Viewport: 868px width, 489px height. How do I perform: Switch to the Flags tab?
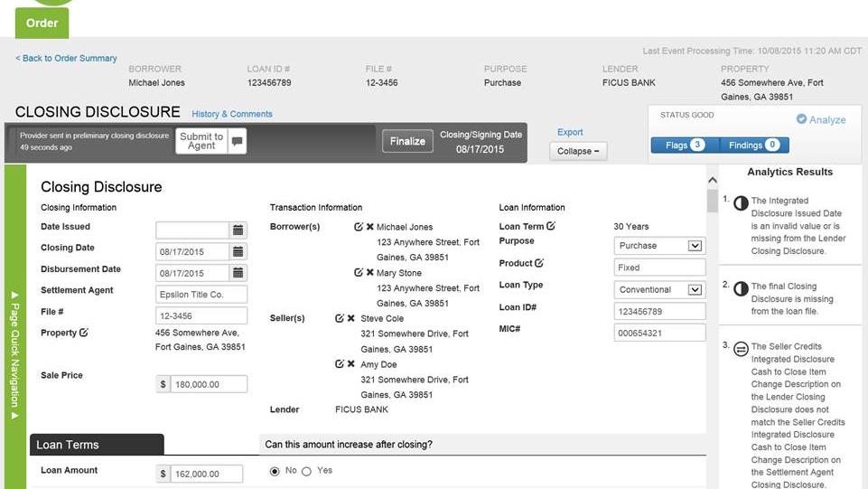tap(684, 145)
